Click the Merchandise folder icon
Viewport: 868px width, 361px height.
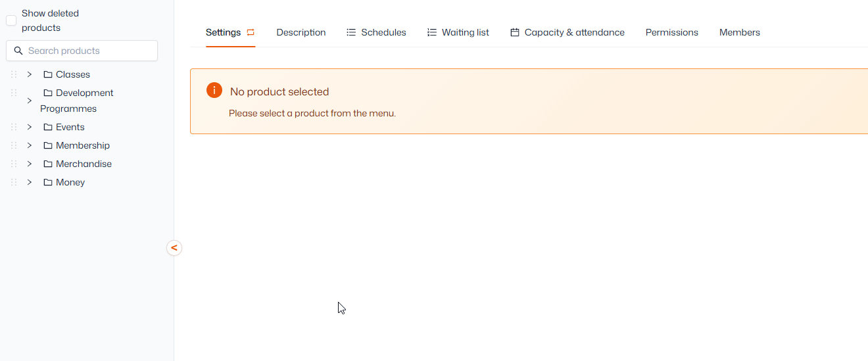[48, 164]
